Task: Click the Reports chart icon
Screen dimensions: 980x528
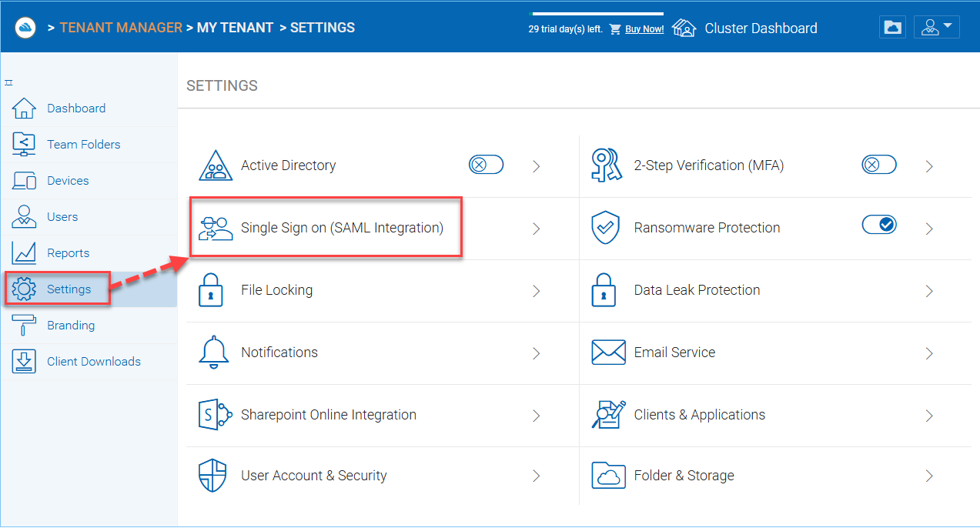Action: [x=24, y=253]
